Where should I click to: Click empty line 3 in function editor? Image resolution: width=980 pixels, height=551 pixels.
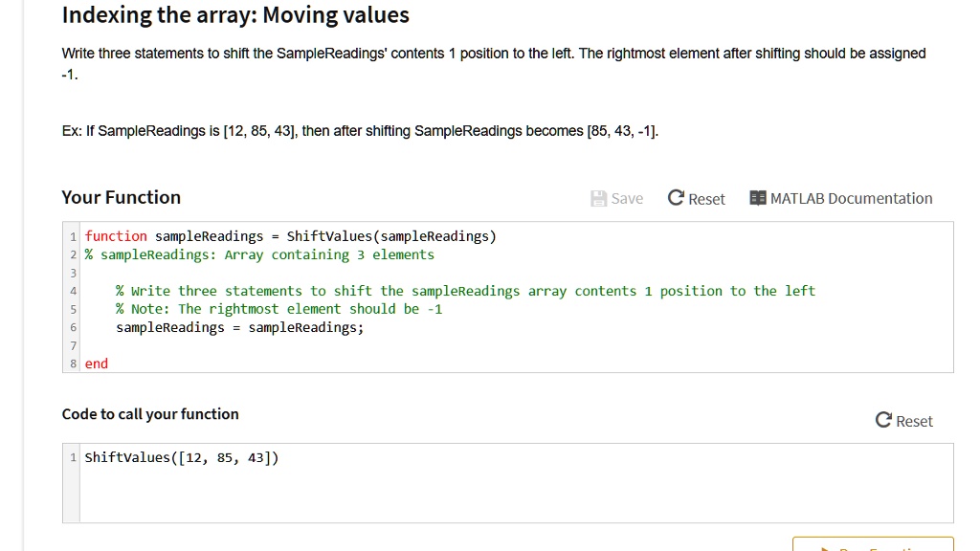click(x=383, y=273)
